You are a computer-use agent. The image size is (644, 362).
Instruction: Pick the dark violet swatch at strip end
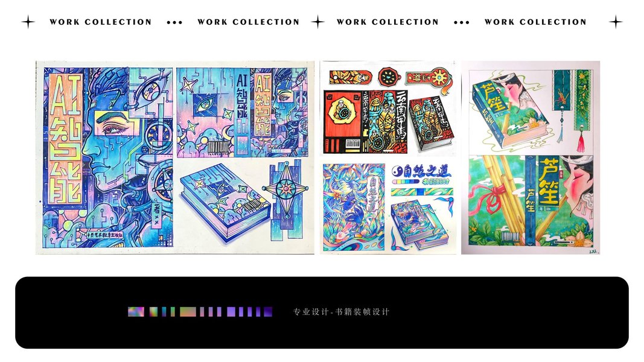coord(268,312)
